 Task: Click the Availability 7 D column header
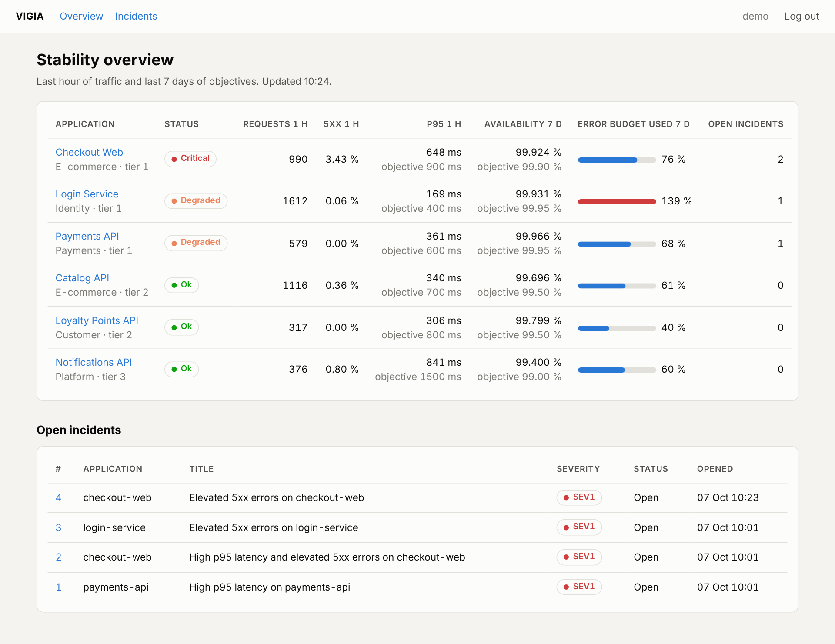(x=523, y=124)
